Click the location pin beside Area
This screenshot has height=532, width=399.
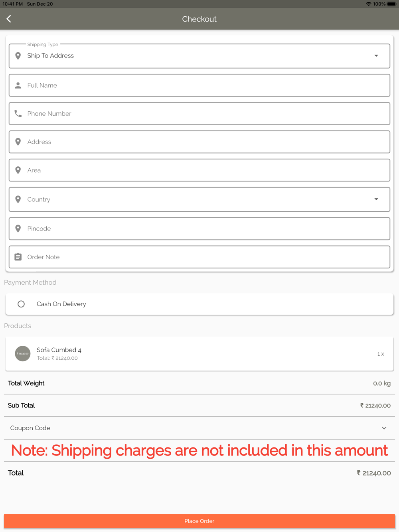[x=18, y=170]
